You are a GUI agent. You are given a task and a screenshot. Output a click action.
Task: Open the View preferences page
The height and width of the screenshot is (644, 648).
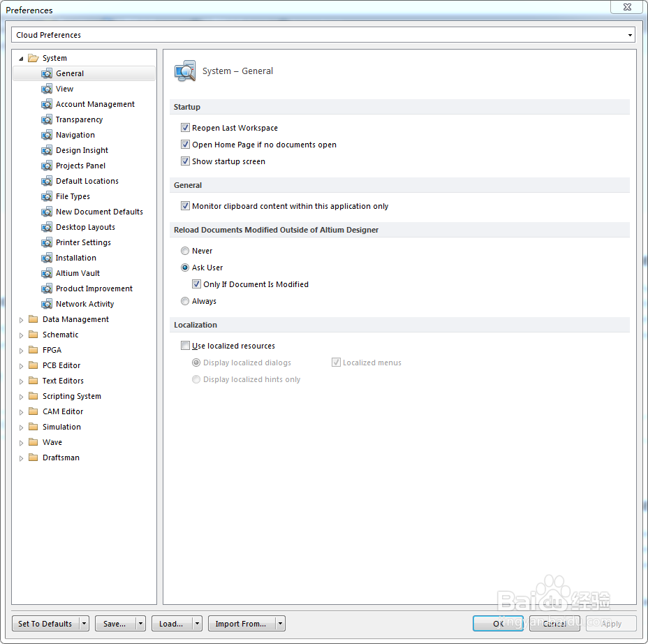tap(64, 89)
